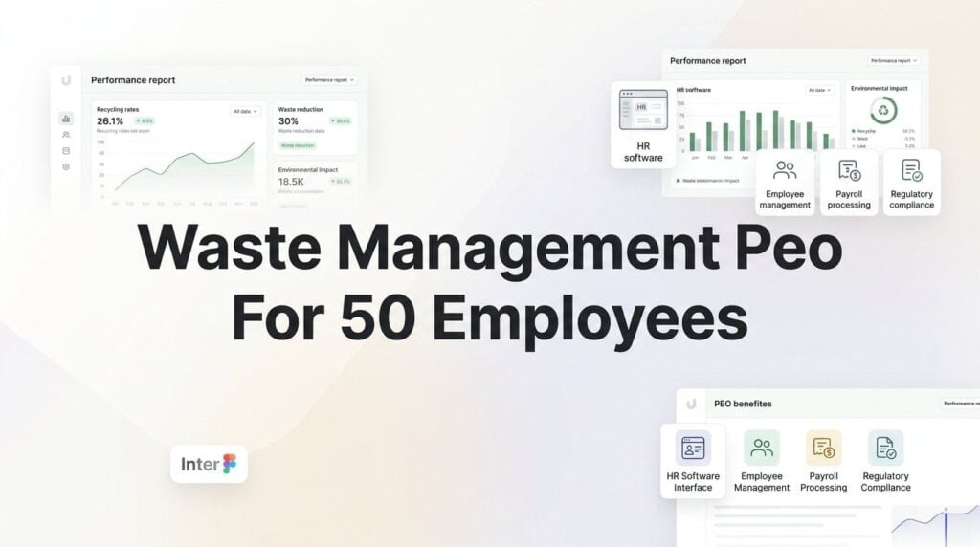Select the HR software window icon card
This screenshot has height=547, width=980.
(643, 125)
